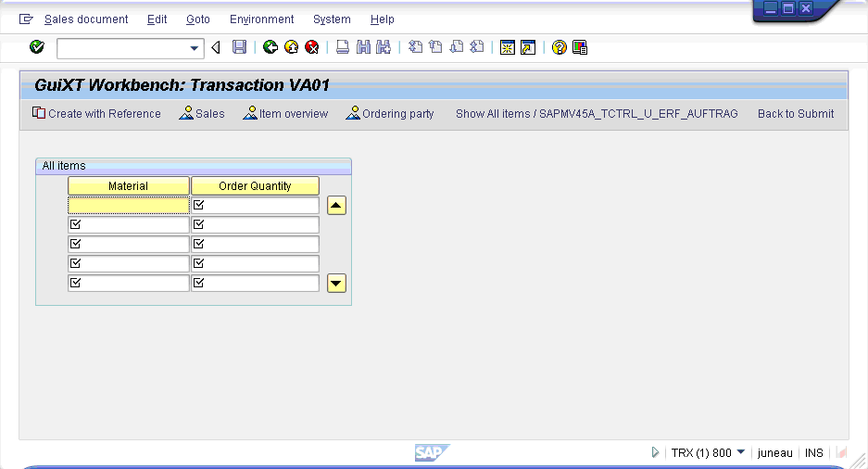Click the red Cancel icon
The width and height of the screenshot is (868, 469).
(x=312, y=47)
